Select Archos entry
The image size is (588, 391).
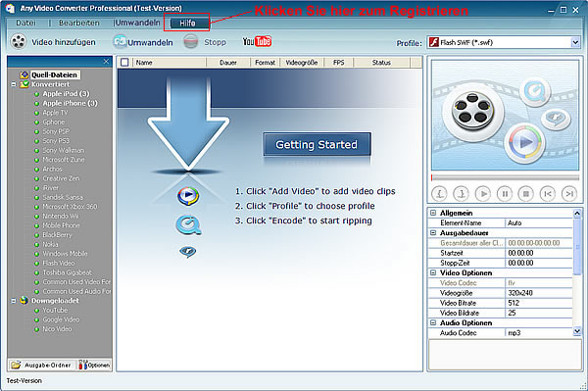click(x=53, y=170)
